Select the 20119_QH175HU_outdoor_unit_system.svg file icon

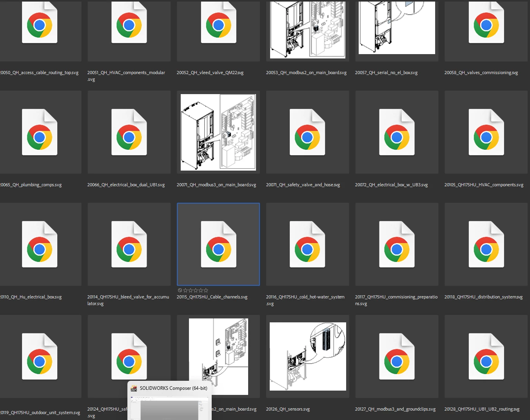coord(40,356)
